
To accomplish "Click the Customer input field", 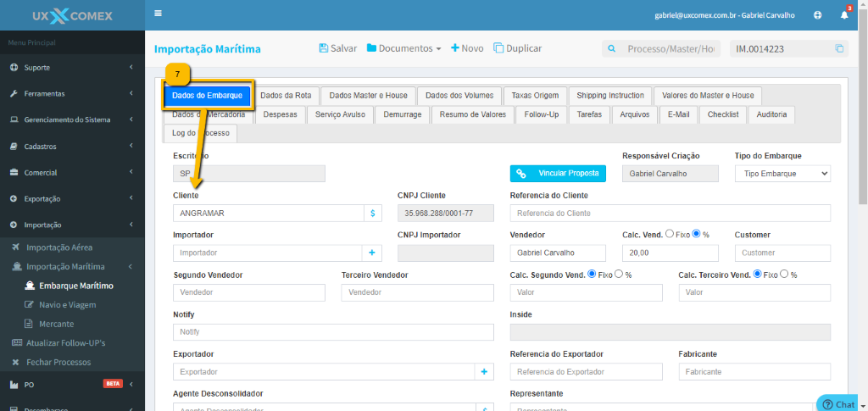I will point(782,253).
